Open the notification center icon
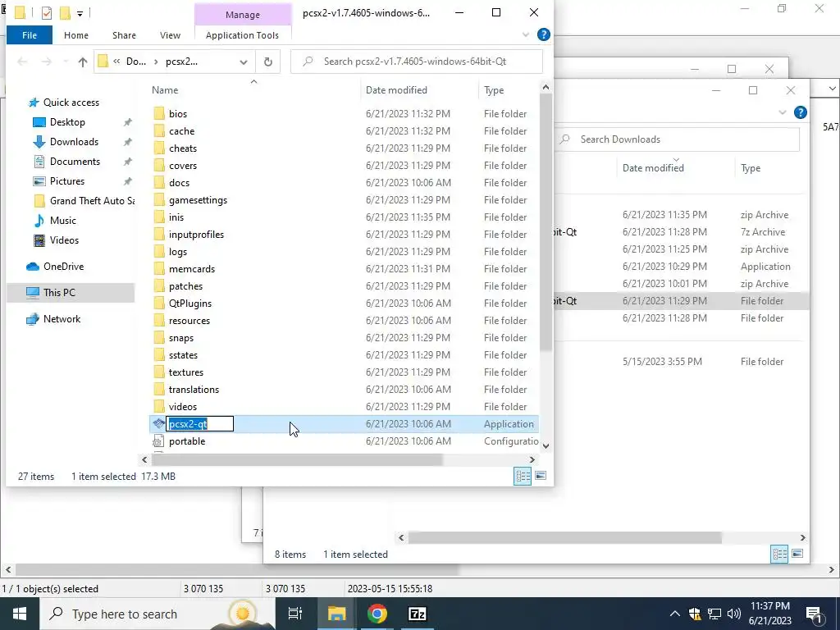This screenshot has width=840, height=630. (x=815, y=614)
